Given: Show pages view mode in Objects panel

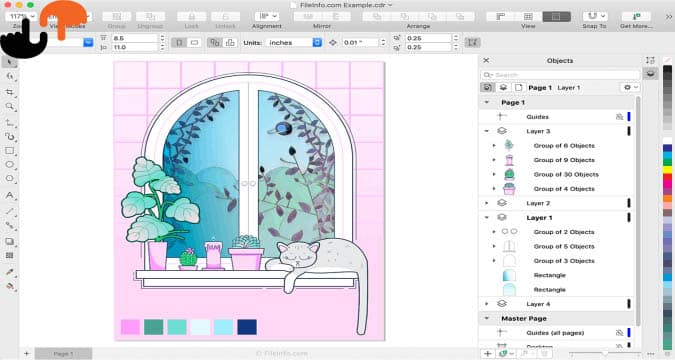Looking at the screenshot, I should pos(518,87).
